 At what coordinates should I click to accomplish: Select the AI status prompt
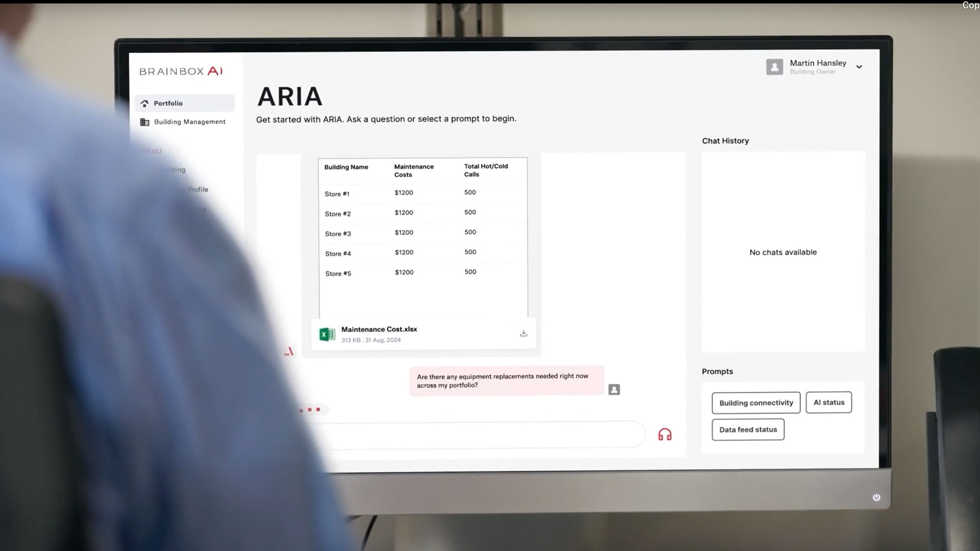pyautogui.click(x=828, y=403)
